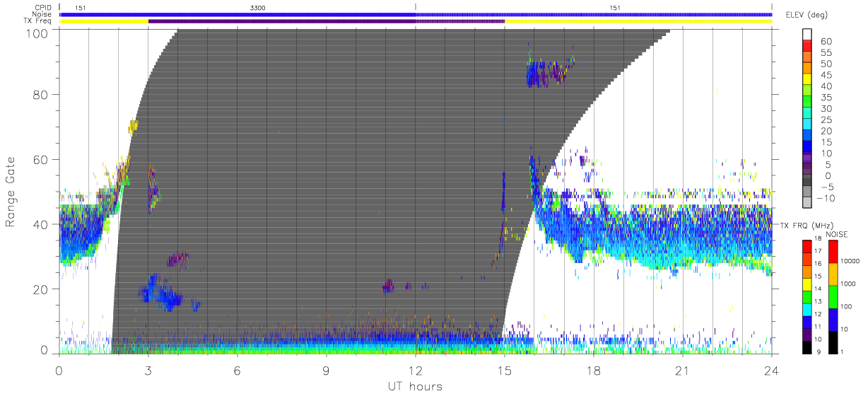
Task: Click the Range Gate axis title
Action: pyautogui.click(x=11, y=192)
